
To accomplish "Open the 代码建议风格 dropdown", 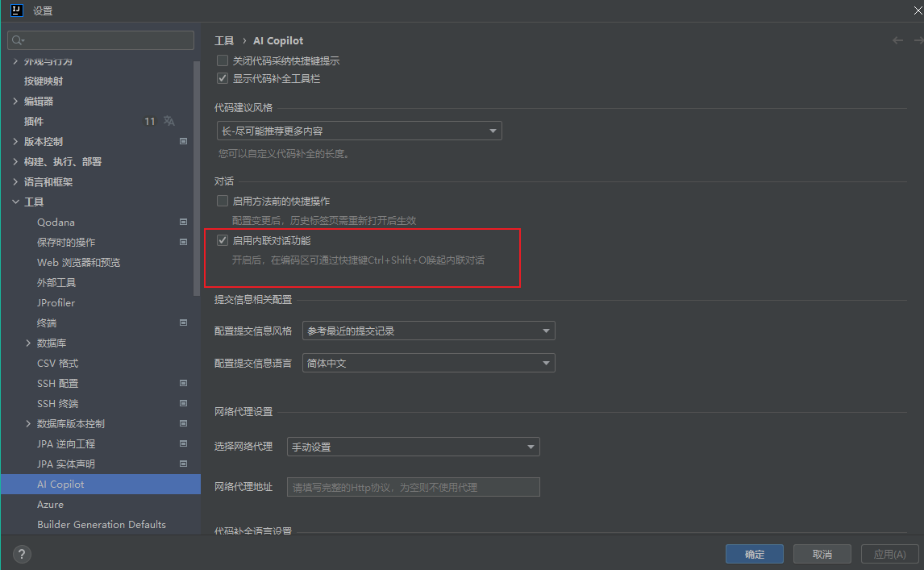I will [360, 131].
